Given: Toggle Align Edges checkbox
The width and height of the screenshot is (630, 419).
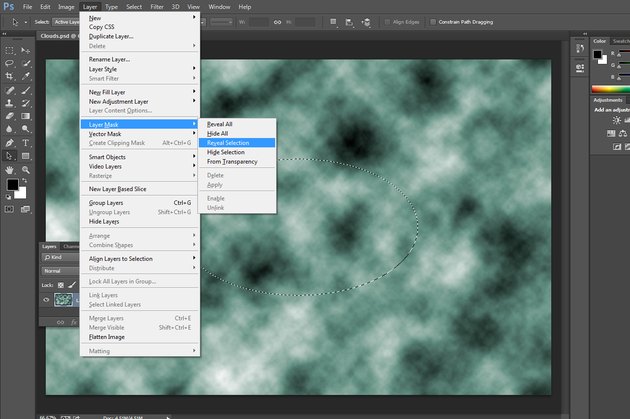Looking at the screenshot, I should pos(387,22).
